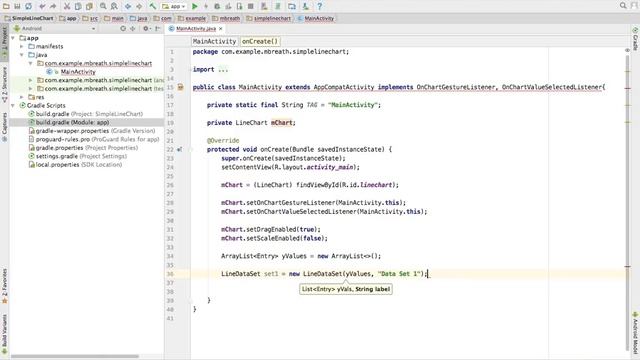This screenshot has width=640, height=360.
Task: Select build.gradle (Project: SimpleLineChart)
Action: (x=85, y=114)
